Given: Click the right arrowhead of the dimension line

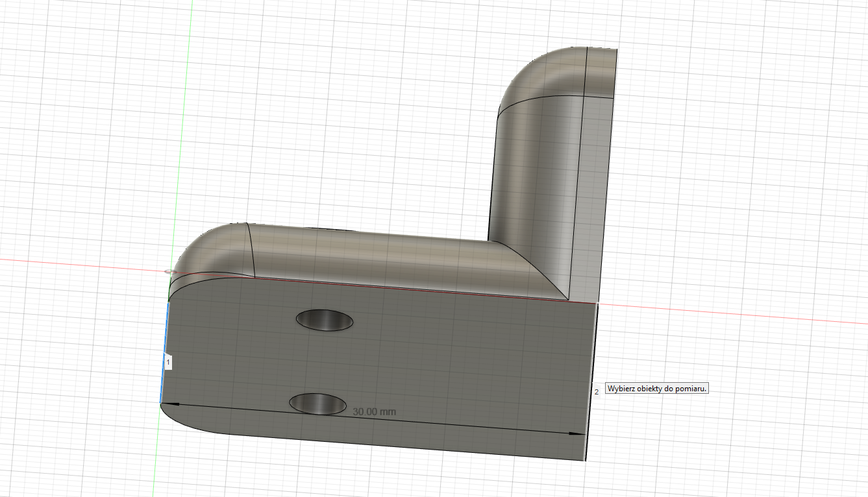Looking at the screenshot, I should pos(578,433).
